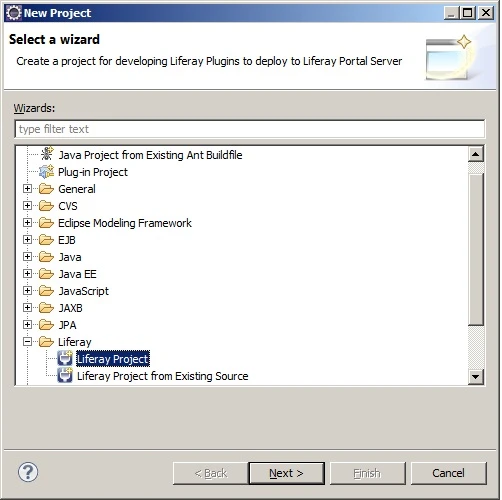The image size is (502, 500).
Task: Click the General folder icon
Action: pyautogui.click(x=46, y=189)
